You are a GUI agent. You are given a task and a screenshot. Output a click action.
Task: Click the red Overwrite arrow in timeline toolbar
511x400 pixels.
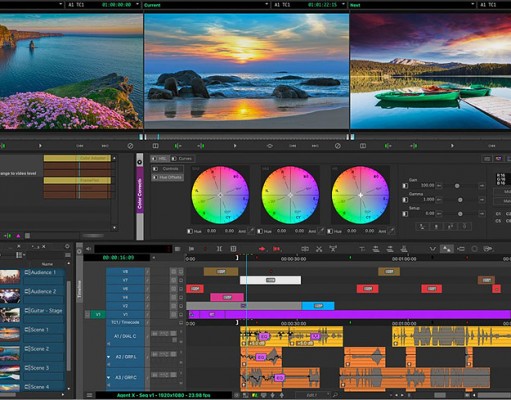point(262,249)
